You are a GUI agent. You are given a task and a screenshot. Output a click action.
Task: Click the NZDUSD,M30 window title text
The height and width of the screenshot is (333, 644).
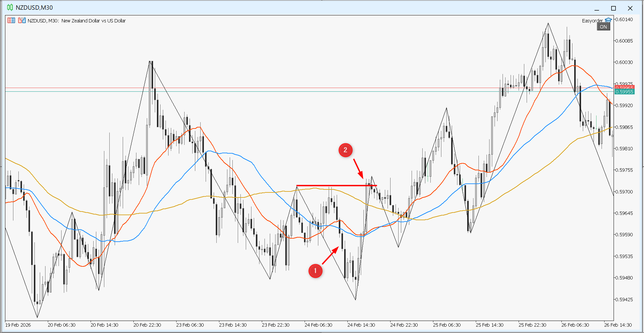34,7
